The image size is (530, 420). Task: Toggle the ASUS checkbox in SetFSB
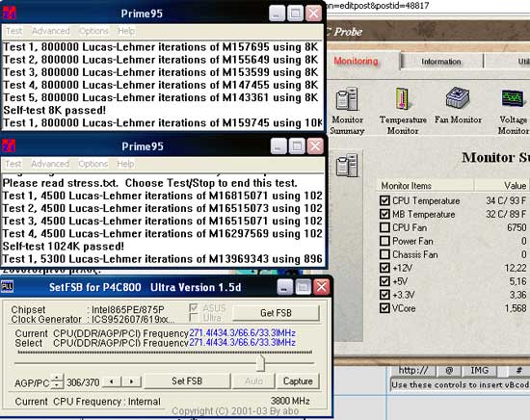pyautogui.click(x=194, y=308)
